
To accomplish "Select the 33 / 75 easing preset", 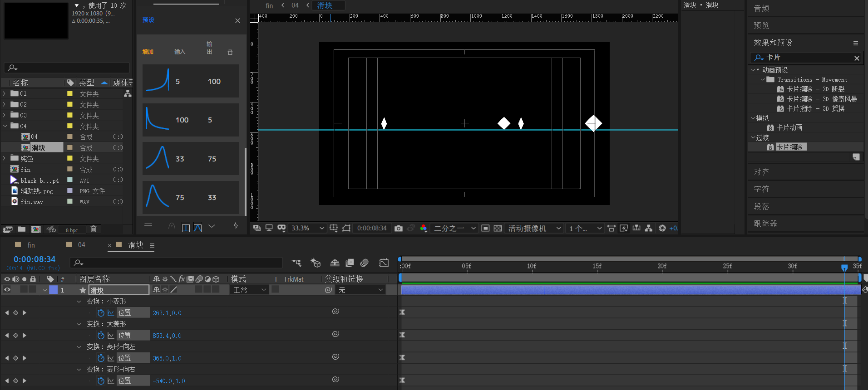I will (191, 159).
